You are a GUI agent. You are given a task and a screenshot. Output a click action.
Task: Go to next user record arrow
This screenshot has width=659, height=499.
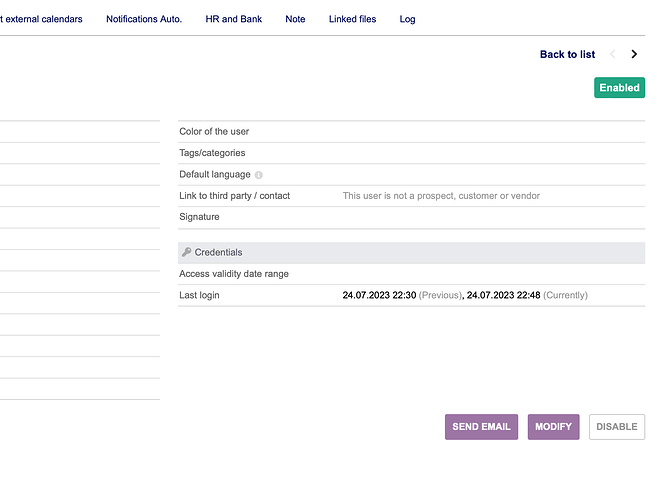point(634,54)
